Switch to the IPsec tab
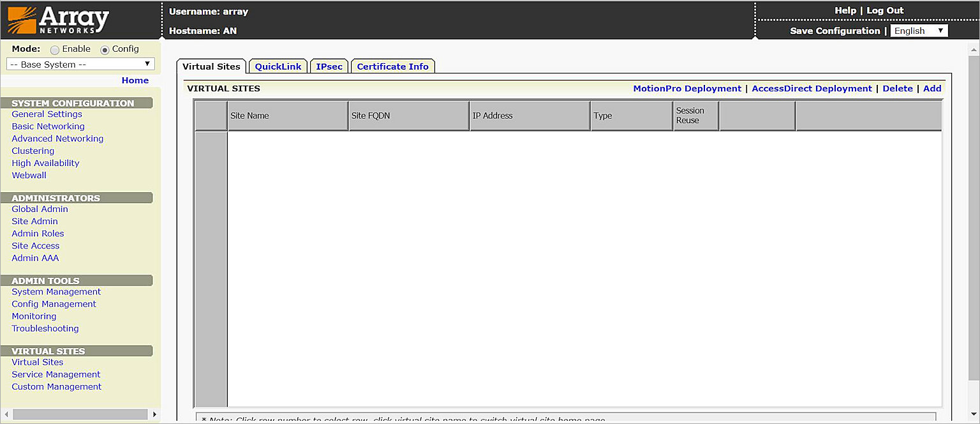 click(x=329, y=66)
